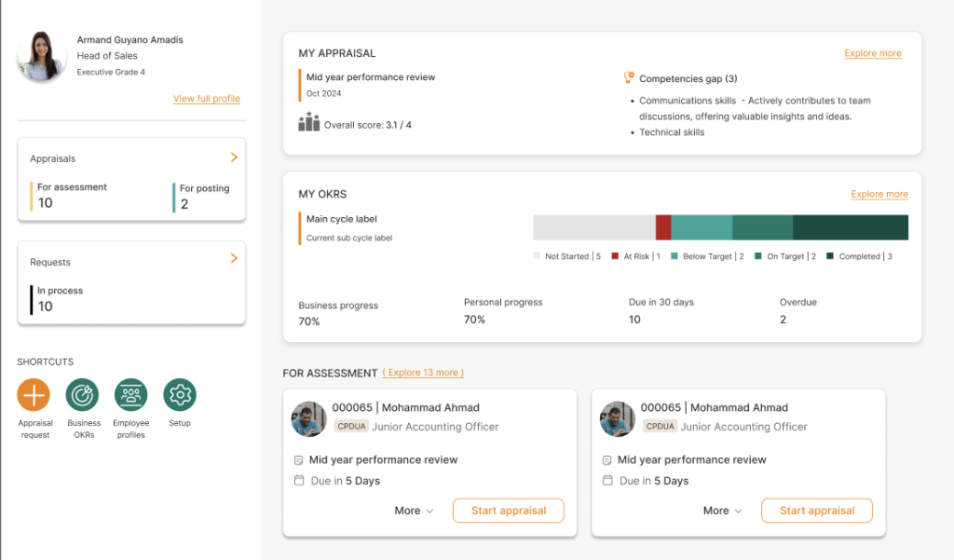Open More dropdown in first assessment card
Viewport: 954px width, 560px height.
pos(414,511)
